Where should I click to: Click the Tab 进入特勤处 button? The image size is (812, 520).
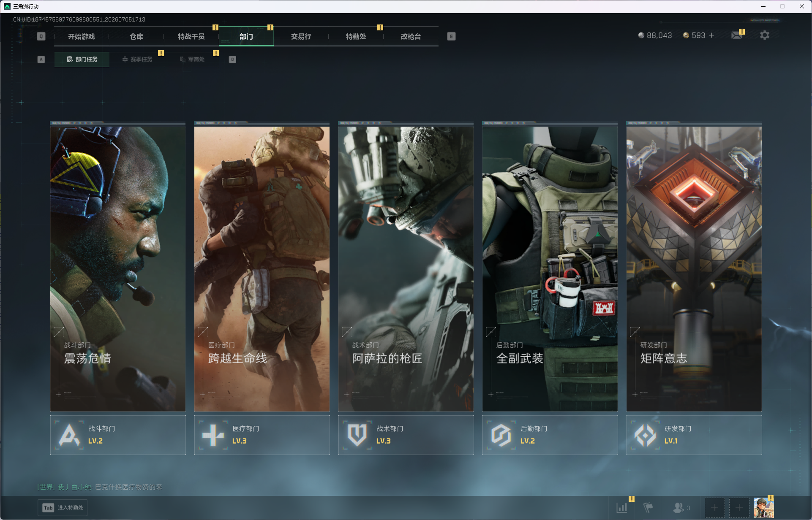(x=63, y=508)
